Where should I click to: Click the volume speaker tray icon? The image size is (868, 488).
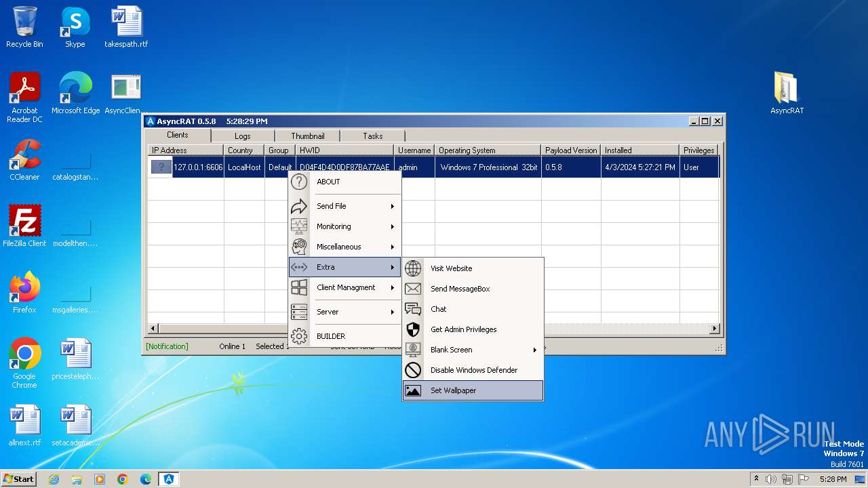click(x=771, y=479)
